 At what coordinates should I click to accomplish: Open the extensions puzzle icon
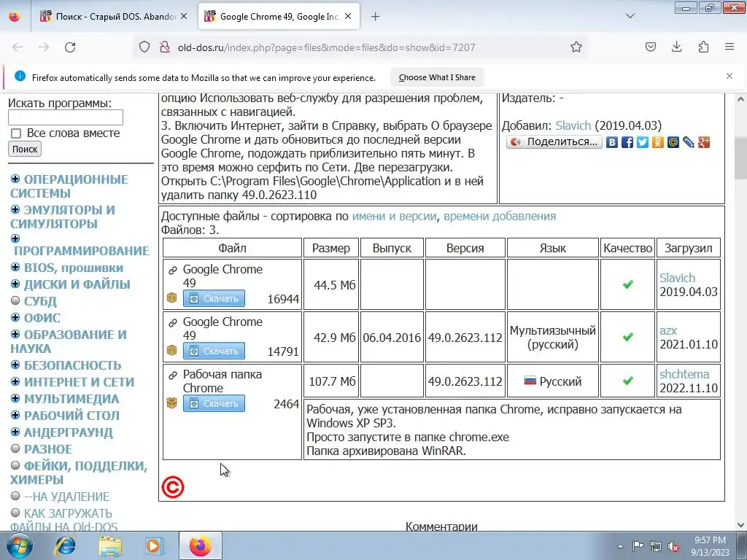tap(703, 47)
